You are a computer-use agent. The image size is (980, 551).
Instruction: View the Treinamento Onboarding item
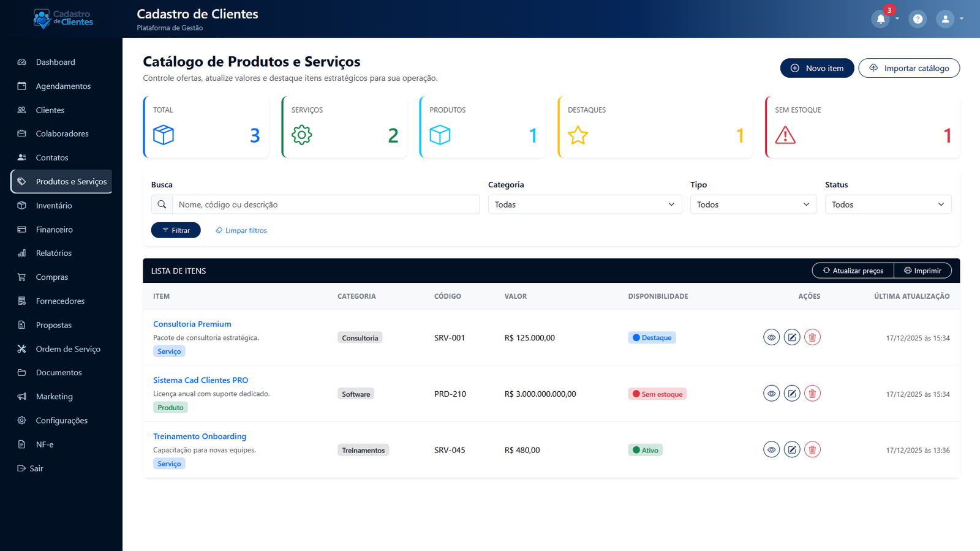point(771,449)
